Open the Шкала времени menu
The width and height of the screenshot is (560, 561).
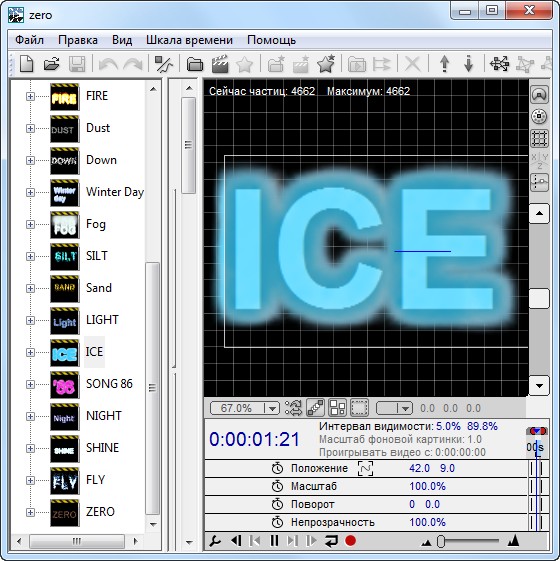click(x=189, y=40)
